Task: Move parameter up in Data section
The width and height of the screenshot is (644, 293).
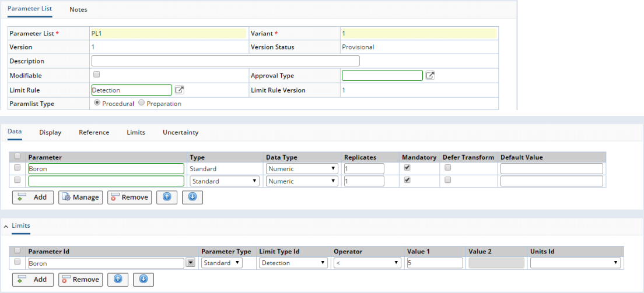Action: tap(167, 197)
